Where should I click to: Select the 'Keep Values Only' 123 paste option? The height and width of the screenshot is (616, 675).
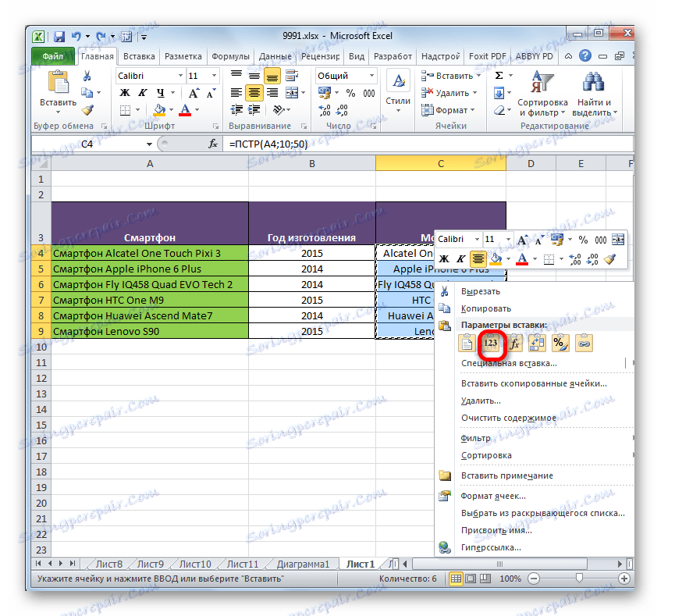[492, 343]
